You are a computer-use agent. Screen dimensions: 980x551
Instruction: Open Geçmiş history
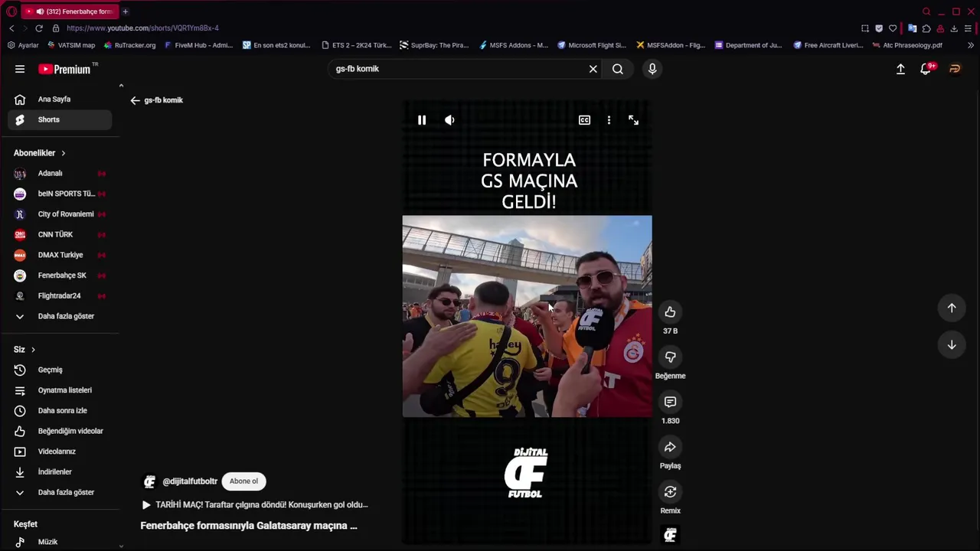[x=60, y=370]
